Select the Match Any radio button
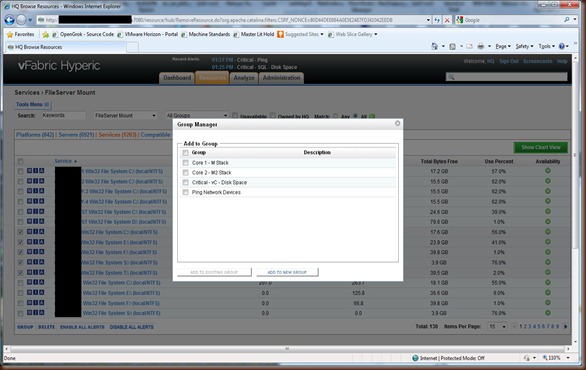 pyautogui.click(x=335, y=116)
